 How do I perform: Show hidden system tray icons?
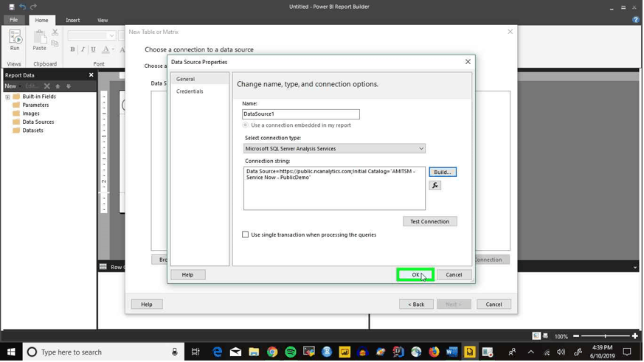pos(531,352)
